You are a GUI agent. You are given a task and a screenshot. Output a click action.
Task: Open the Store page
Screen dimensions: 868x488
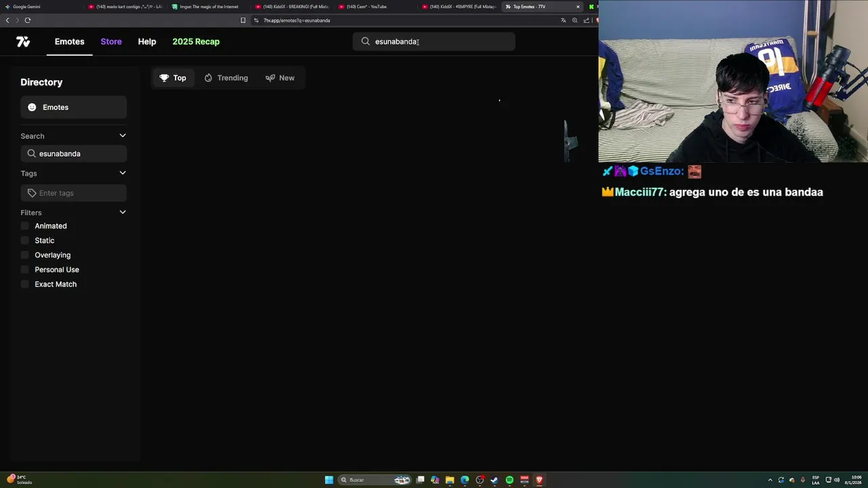[111, 41]
